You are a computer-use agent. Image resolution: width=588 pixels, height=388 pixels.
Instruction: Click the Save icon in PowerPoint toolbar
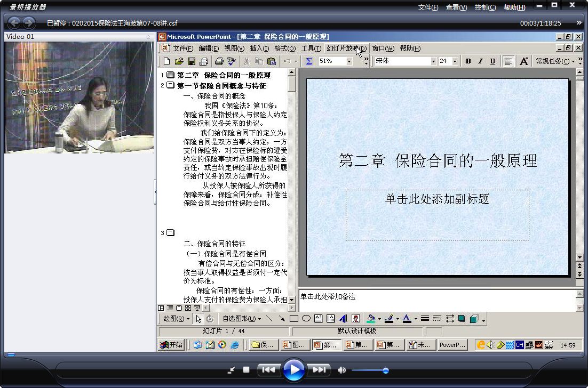[192, 61]
